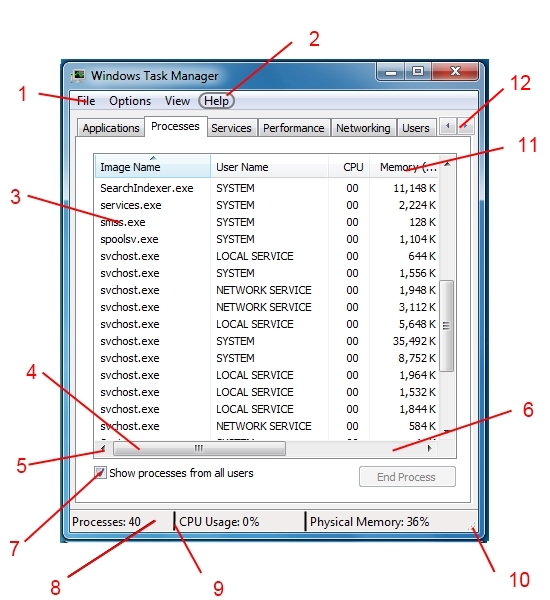The height and width of the screenshot is (600, 550).
Task: Click the tab strip right scroll arrow
Action: pyautogui.click(x=465, y=126)
